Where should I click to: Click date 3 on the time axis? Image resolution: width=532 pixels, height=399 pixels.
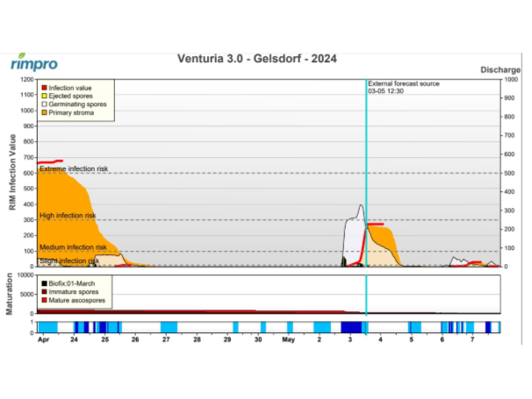click(350, 339)
